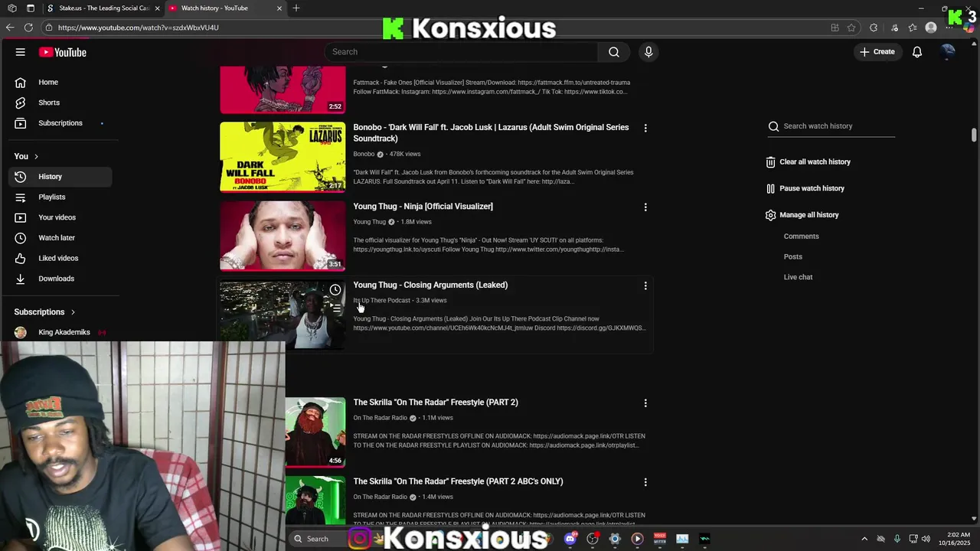Image resolution: width=980 pixels, height=551 pixels.
Task: Select History in the sidebar
Action: (60, 177)
